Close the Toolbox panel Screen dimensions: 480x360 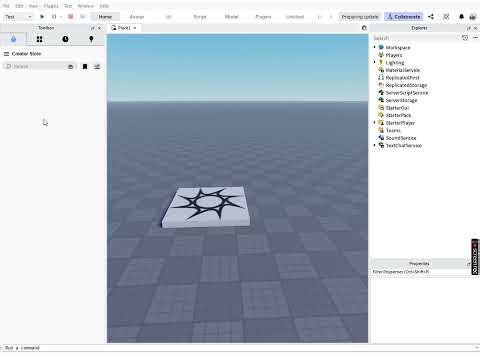pos(99,28)
